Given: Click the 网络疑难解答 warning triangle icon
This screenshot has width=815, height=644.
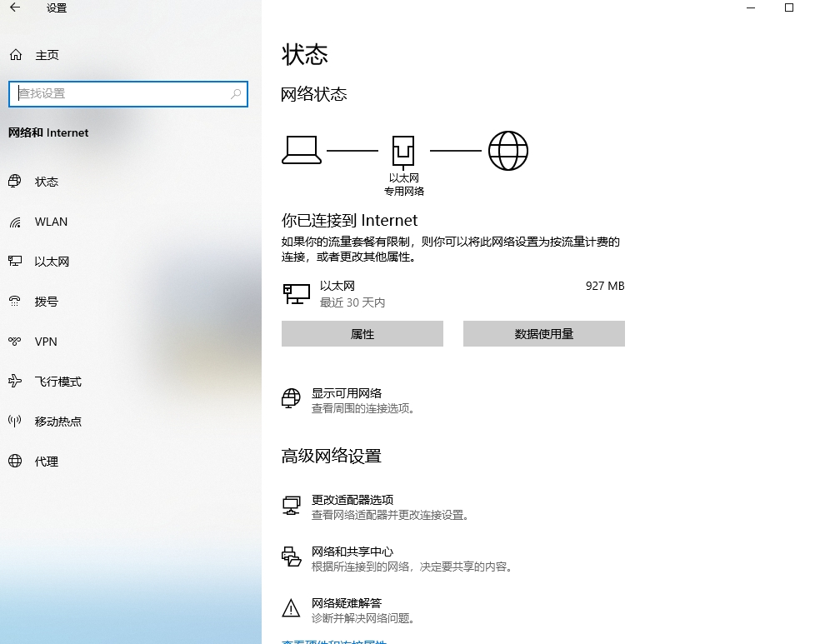Looking at the screenshot, I should [x=291, y=608].
